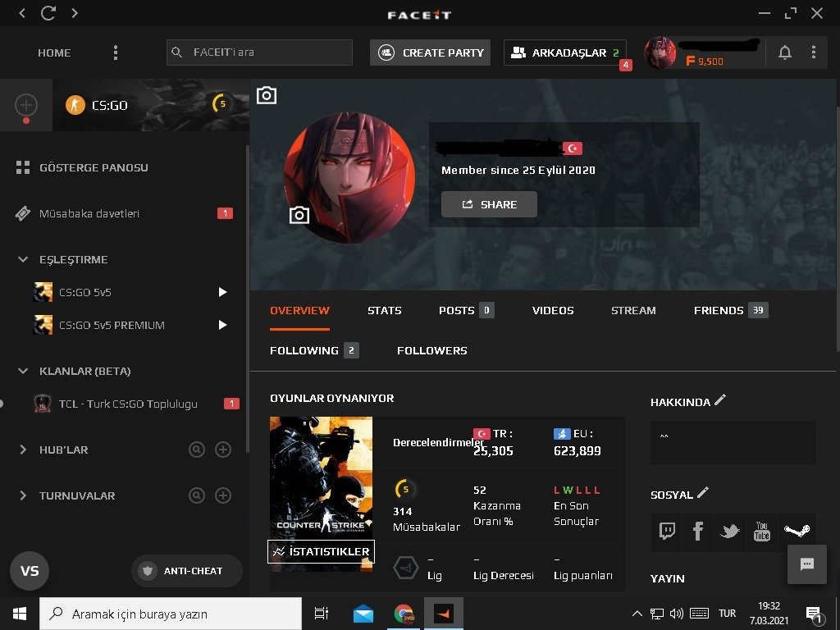The height and width of the screenshot is (630, 840).
Task: Reload the FACEIT client page
Action: (48, 13)
